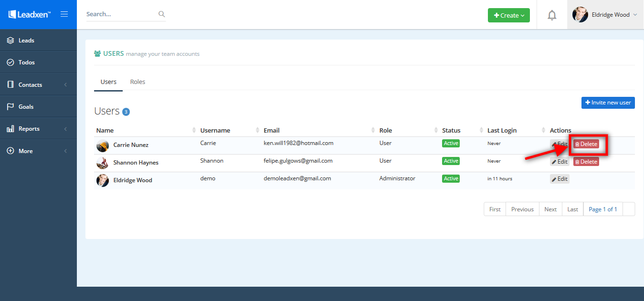Edit the Shannon Haynes user
This screenshot has width=644, height=301.
coord(560,162)
